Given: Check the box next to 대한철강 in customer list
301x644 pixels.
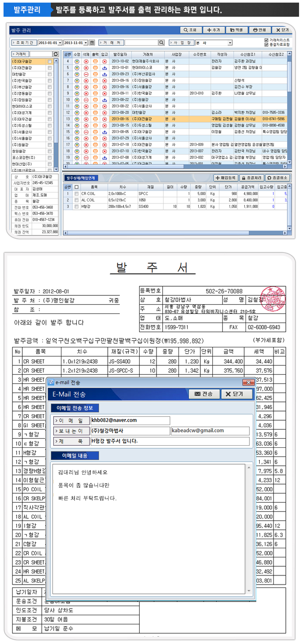Looking at the screenshot, I should (x=50, y=74).
